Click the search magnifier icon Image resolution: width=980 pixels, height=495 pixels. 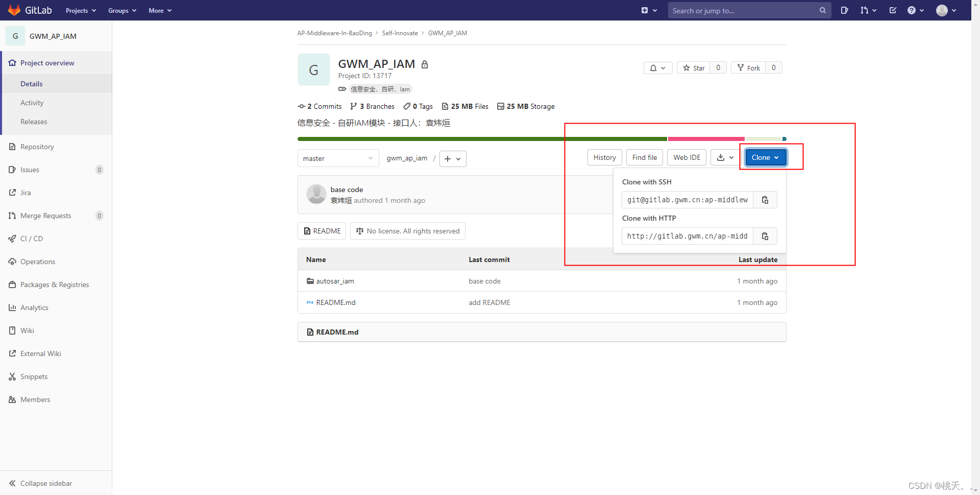pyautogui.click(x=823, y=10)
